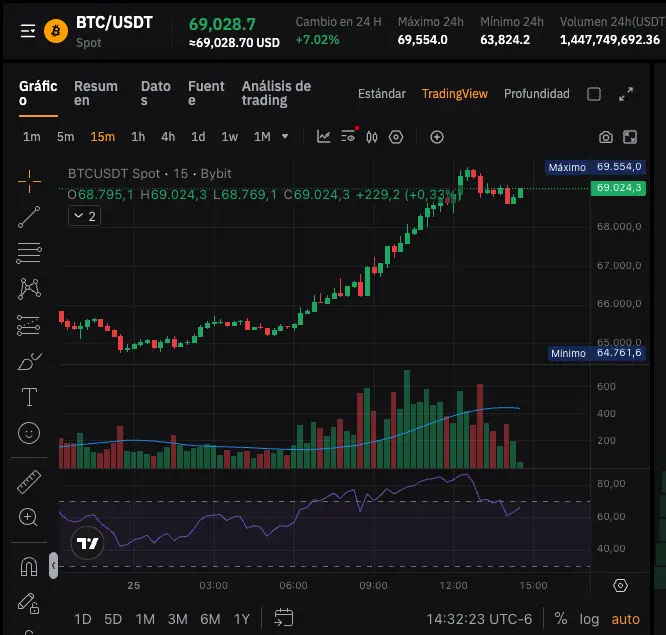The width and height of the screenshot is (666, 635).
Task: Toggle the square layout box icon
Action: [x=594, y=94]
